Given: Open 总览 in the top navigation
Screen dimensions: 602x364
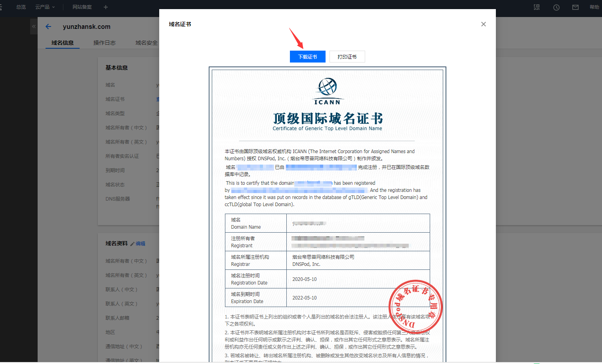Looking at the screenshot, I should pyautogui.click(x=21, y=7).
